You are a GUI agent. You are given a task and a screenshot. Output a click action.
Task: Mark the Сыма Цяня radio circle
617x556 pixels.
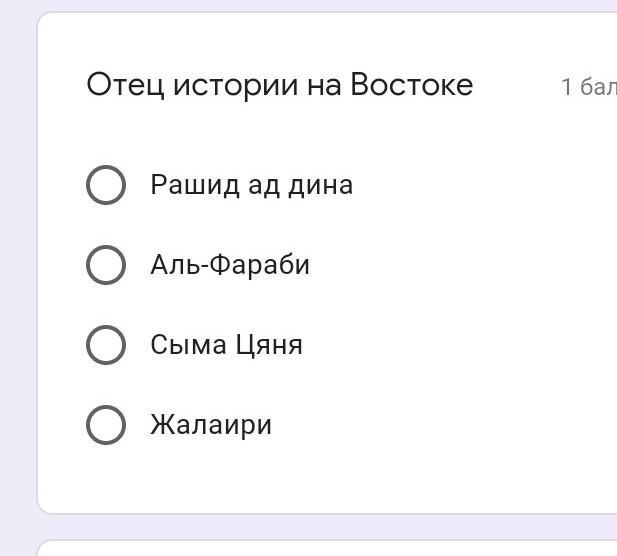[x=106, y=345]
